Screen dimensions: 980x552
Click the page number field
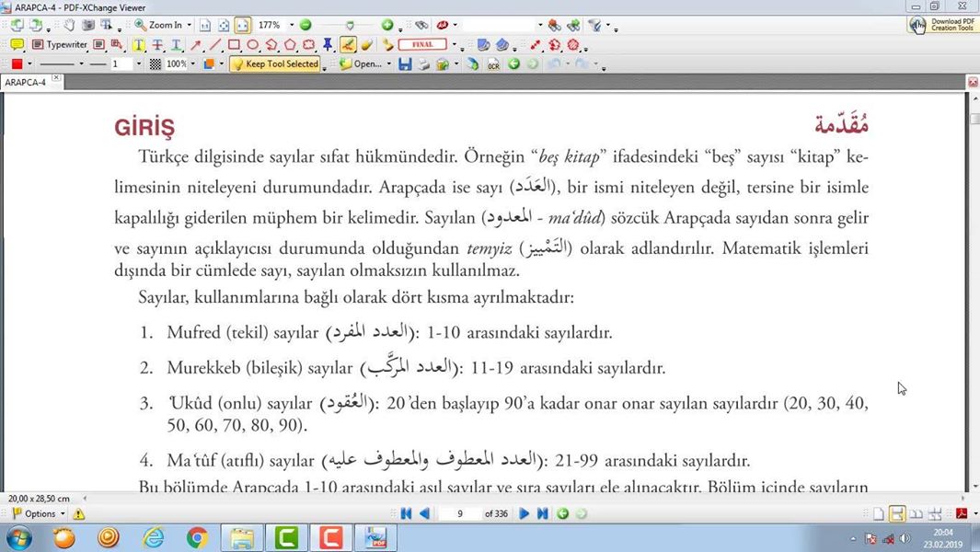pos(460,514)
